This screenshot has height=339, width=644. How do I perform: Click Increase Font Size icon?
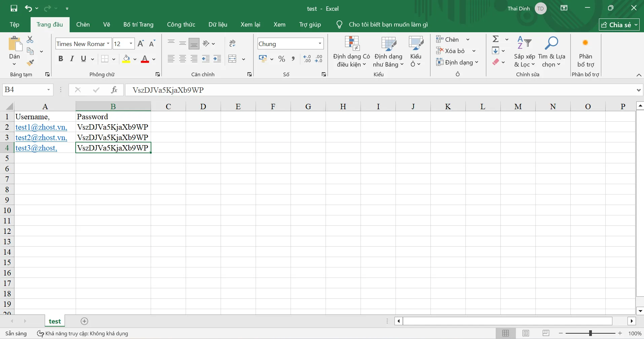tap(141, 44)
